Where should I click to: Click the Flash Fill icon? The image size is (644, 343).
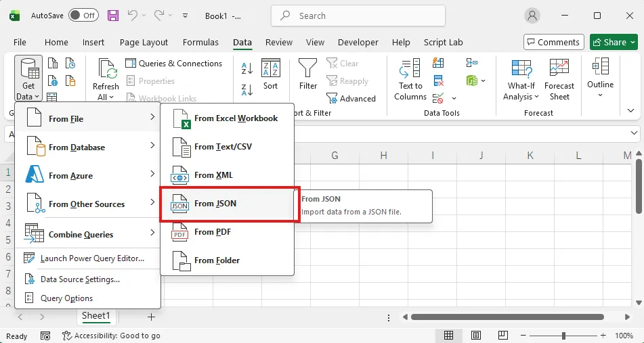coord(438,63)
